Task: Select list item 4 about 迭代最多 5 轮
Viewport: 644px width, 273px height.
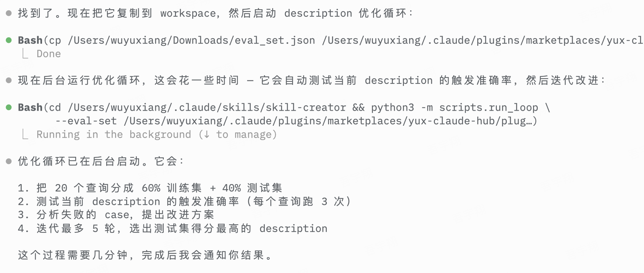Action: (x=173, y=229)
